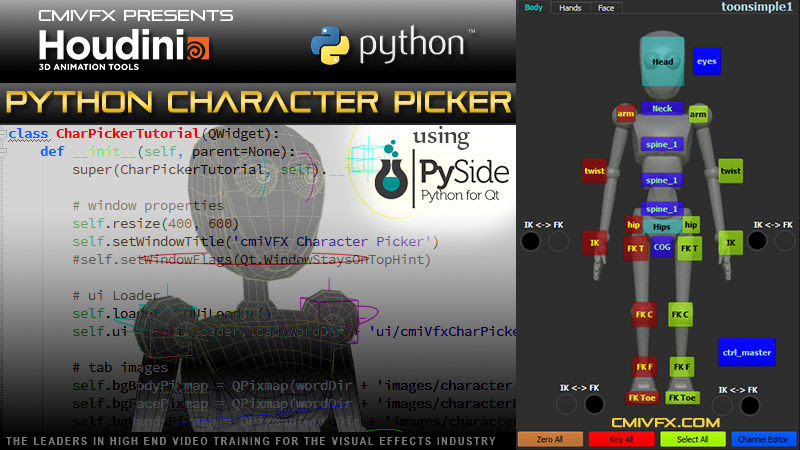Choose the empty FK radio beside the green IK control
Image resolution: width=800 pixels, height=450 pixels.
coord(785,241)
